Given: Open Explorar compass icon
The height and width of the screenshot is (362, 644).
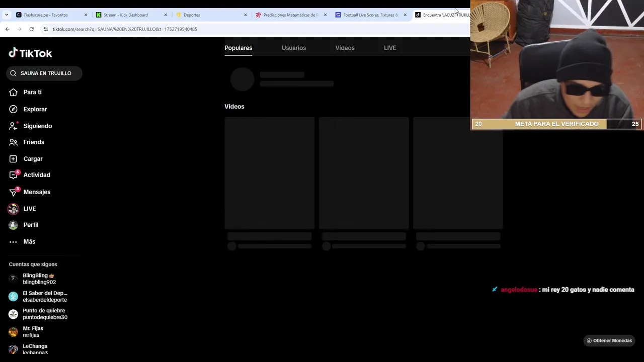Looking at the screenshot, I should point(13,109).
